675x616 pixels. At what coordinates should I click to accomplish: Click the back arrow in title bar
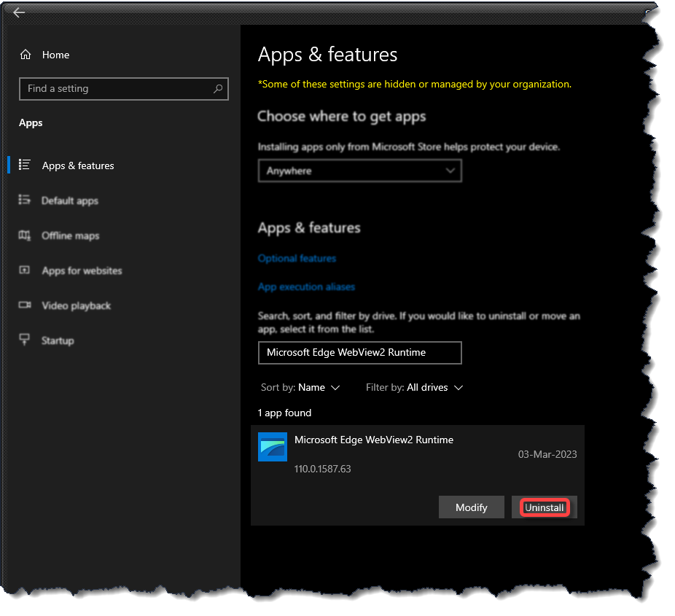pos(18,12)
